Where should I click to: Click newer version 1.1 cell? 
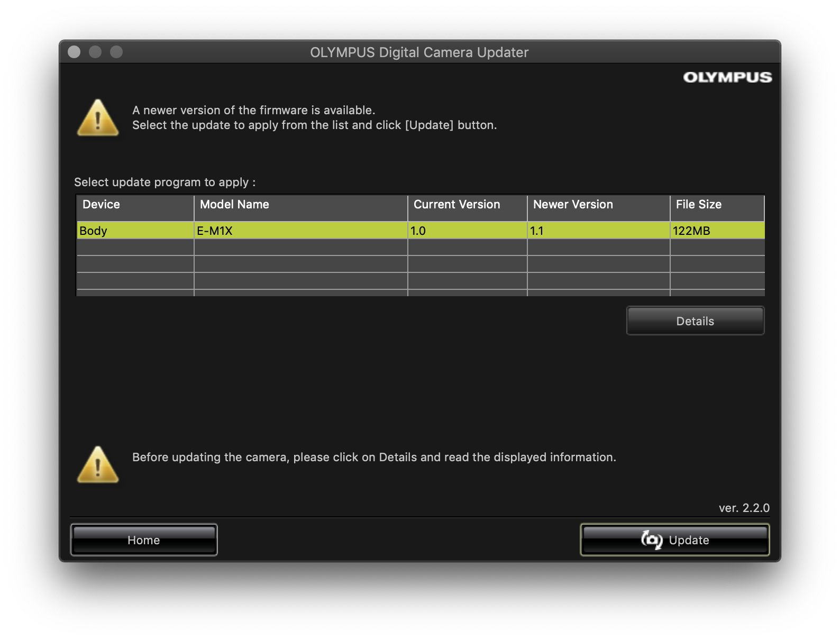(x=599, y=231)
